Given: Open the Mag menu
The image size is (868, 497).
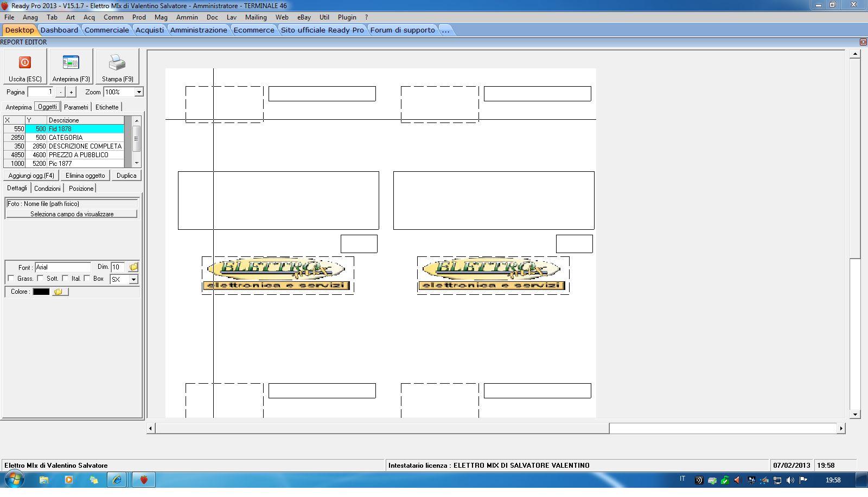Looking at the screenshot, I should click(x=161, y=17).
